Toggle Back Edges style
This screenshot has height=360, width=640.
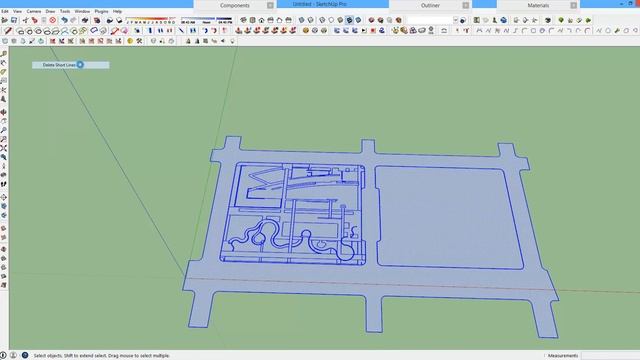(x=311, y=20)
